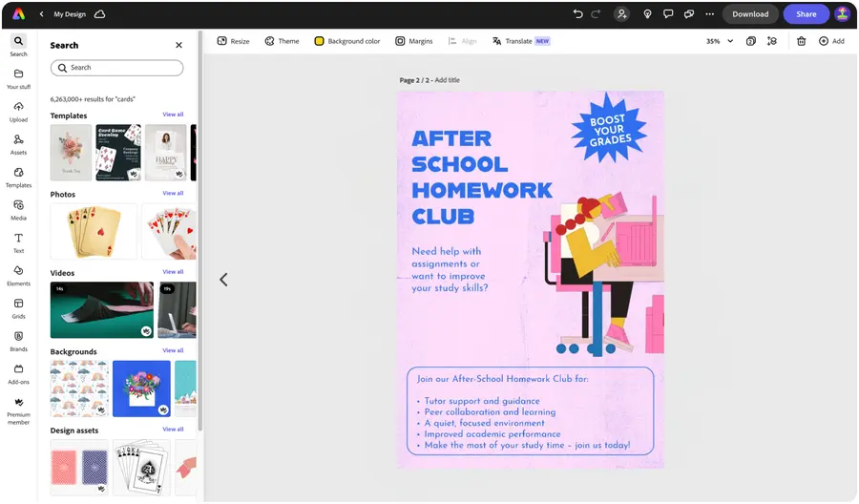View all Design assets results
The height and width of the screenshot is (504, 859).
[x=173, y=430]
